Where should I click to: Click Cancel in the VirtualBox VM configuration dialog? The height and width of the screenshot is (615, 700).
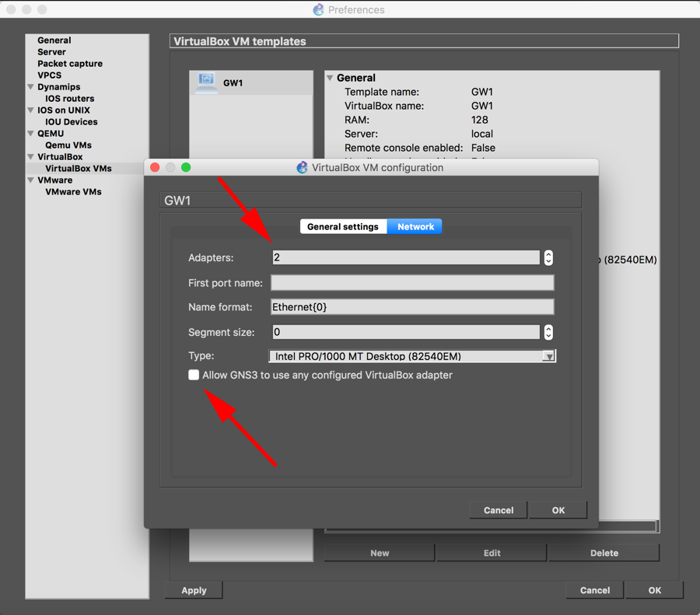point(499,510)
